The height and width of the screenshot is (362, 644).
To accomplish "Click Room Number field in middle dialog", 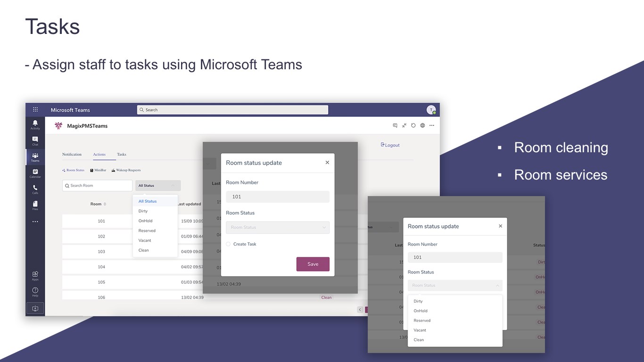I will tap(278, 197).
